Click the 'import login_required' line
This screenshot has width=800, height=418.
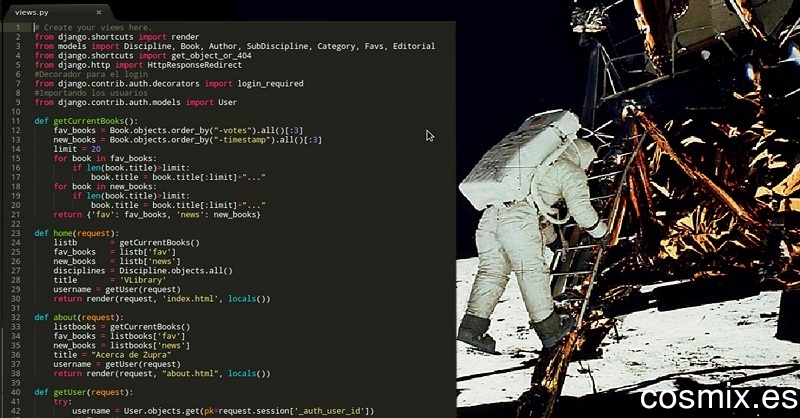169,84
